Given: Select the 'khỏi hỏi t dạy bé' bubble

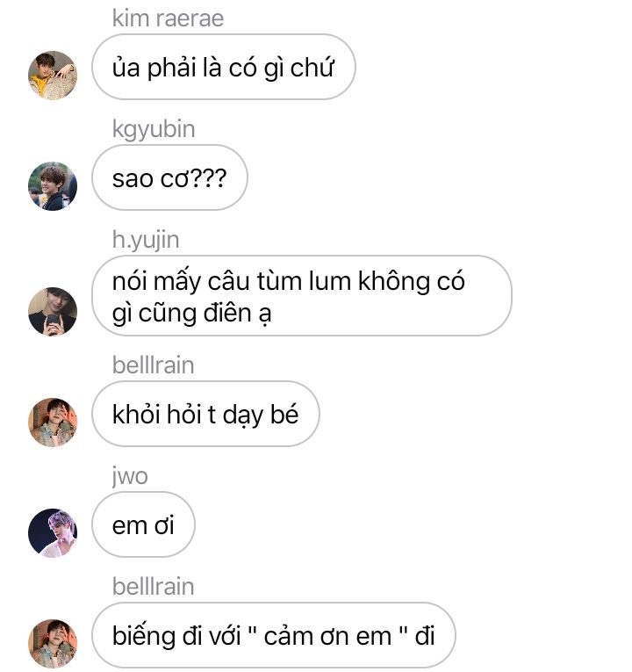Looking at the screenshot, I should point(205,414).
